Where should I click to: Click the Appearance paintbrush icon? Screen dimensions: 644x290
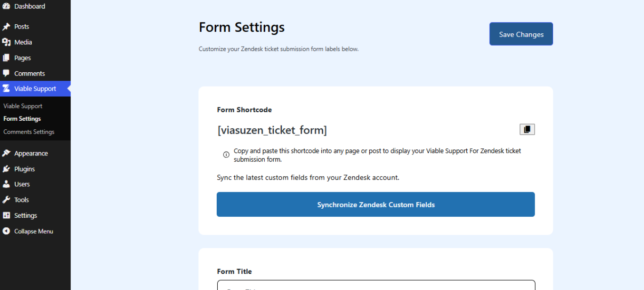pos(6,153)
